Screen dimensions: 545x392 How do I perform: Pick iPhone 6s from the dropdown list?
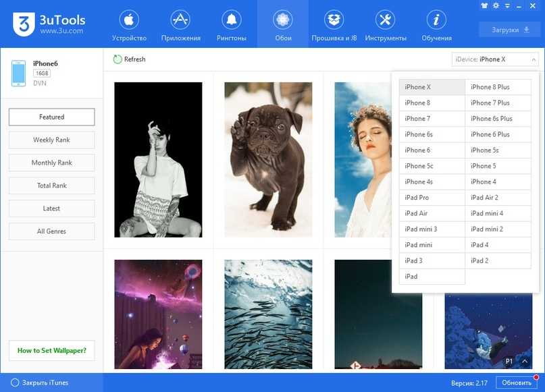(x=432, y=134)
